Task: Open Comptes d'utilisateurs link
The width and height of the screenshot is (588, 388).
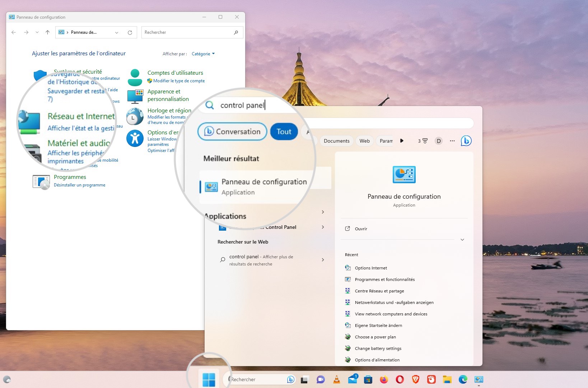Action: click(175, 73)
